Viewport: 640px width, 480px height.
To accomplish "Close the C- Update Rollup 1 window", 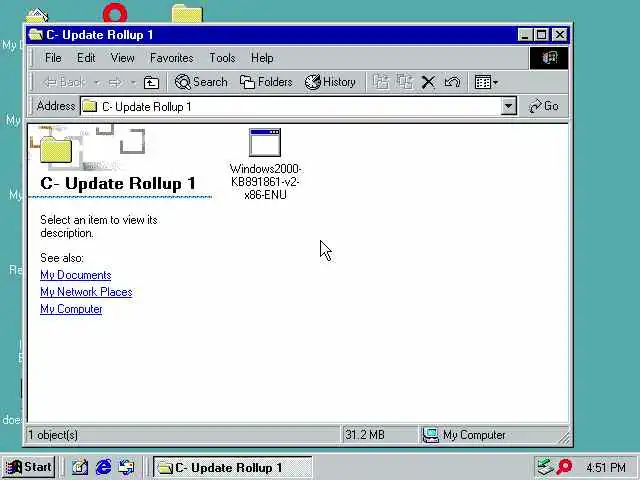I will [560, 35].
